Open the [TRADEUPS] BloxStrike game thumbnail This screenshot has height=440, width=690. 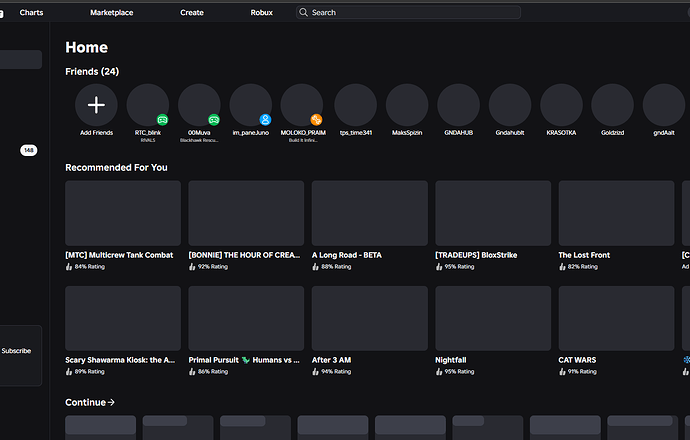point(493,213)
